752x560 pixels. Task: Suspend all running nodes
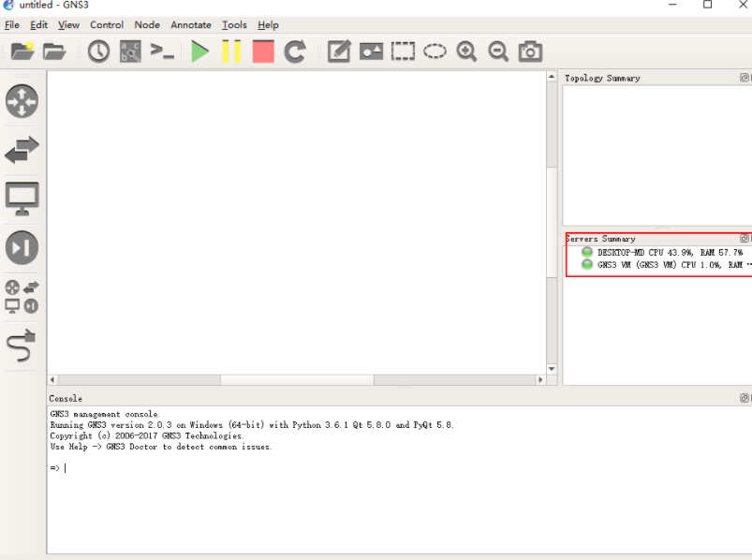click(x=230, y=52)
